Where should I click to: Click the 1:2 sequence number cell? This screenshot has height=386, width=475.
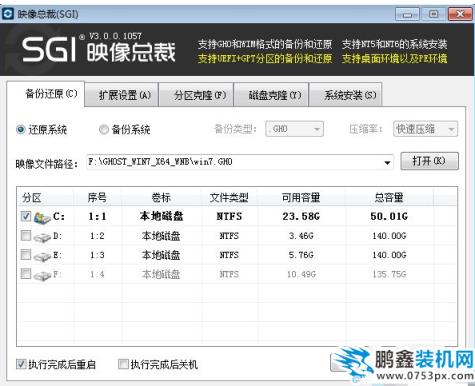coord(97,236)
